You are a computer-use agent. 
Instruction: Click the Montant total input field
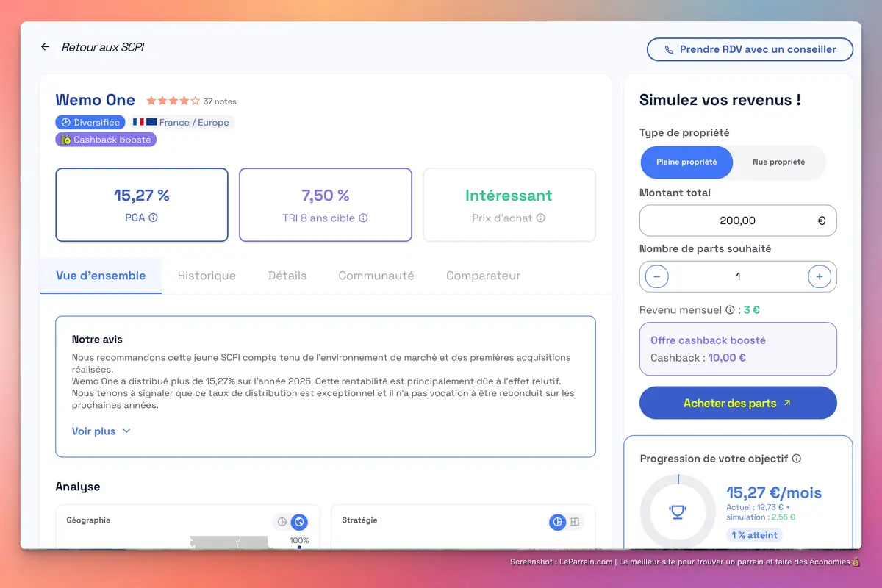738,220
